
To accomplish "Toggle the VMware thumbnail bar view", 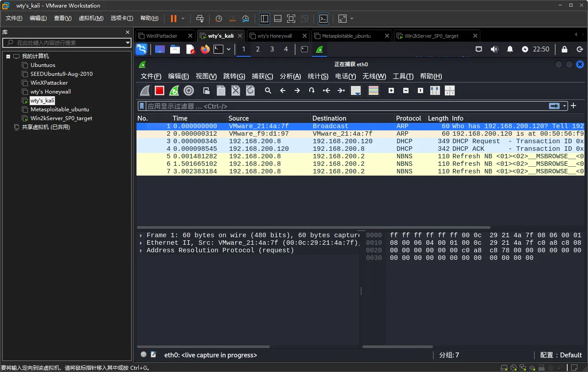I will tap(278, 19).
